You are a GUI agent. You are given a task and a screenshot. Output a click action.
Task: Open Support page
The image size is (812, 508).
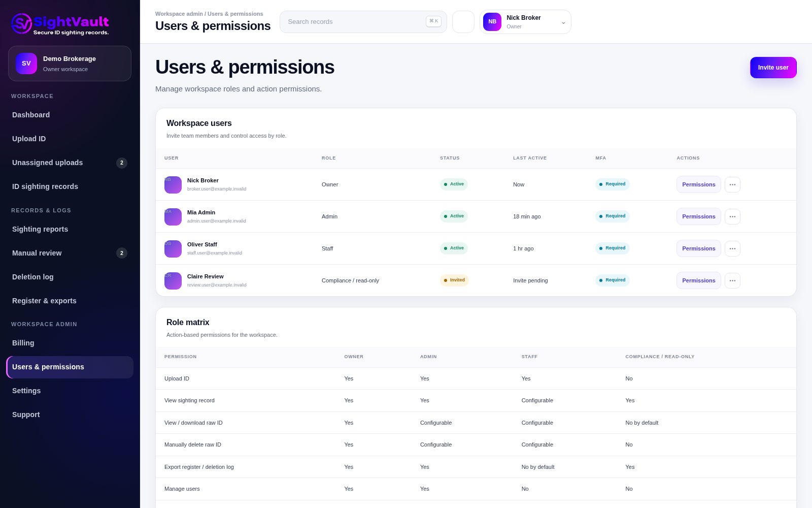click(x=70, y=415)
